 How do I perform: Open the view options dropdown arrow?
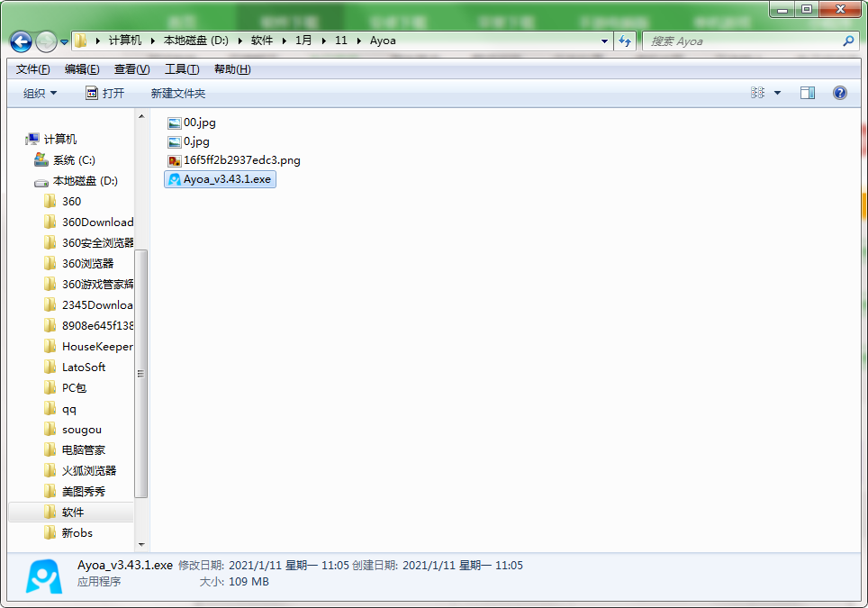click(777, 93)
